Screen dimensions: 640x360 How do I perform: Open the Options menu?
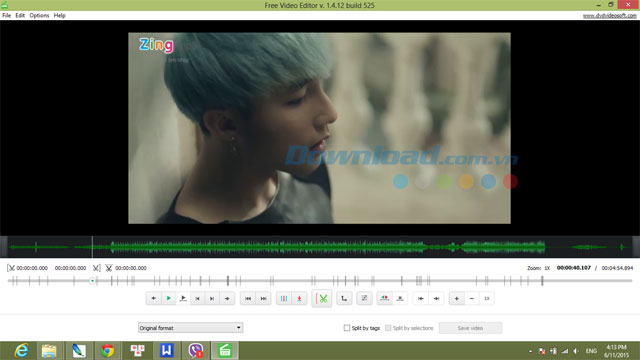point(39,16)
